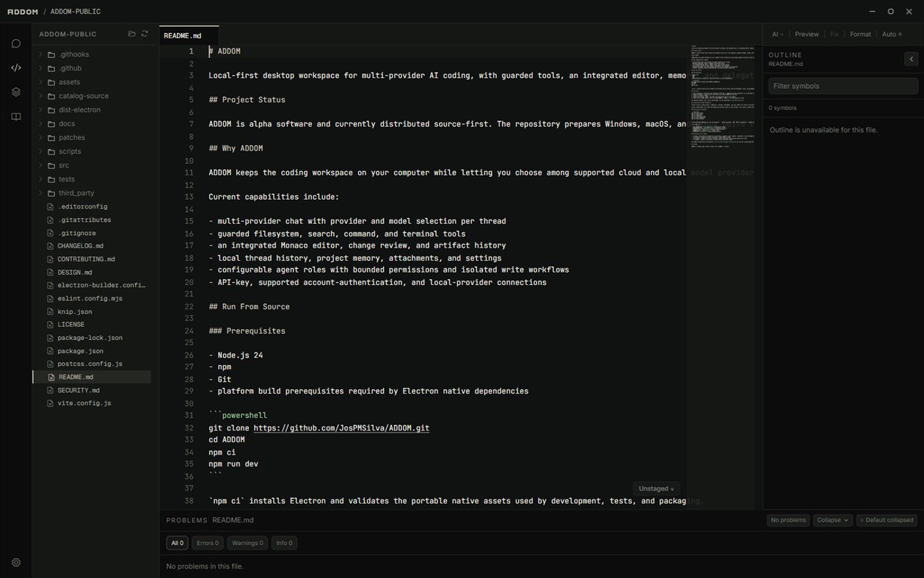Expand the scripts folder
This screenshot has height=578, width=924.
[40, 151]
